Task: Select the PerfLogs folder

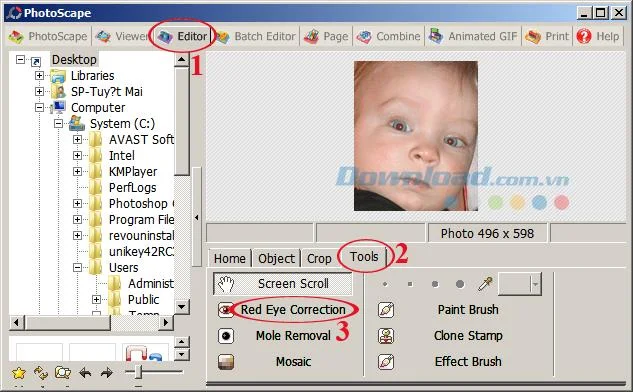Action: 132,187
